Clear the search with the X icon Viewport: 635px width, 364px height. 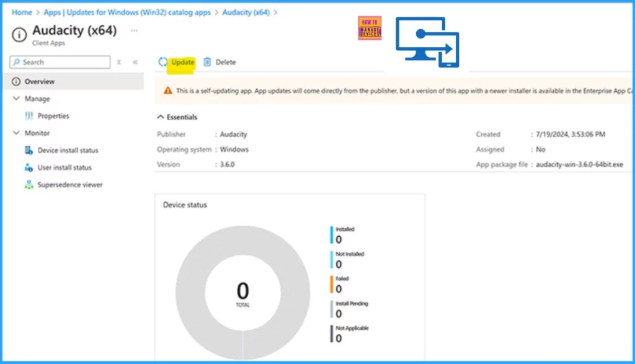click(119, 62)
